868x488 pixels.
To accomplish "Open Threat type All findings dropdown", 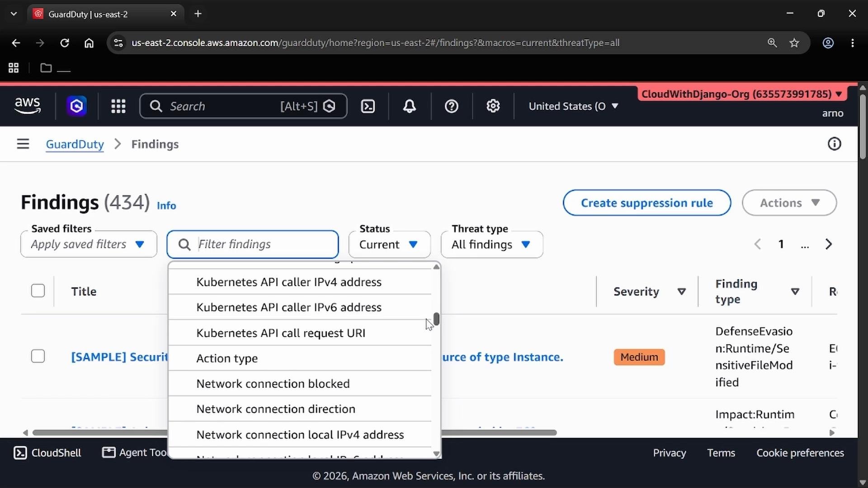I will click(x=492, y=244).
